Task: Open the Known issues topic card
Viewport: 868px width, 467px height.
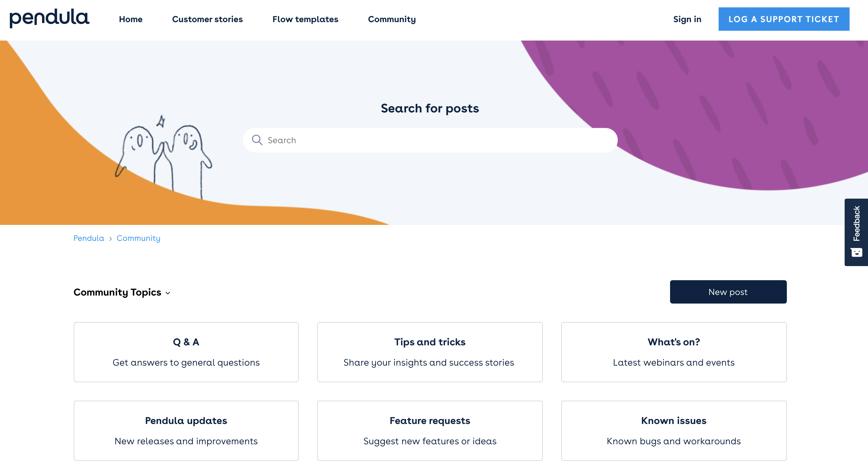Action: [x=673, y=431]
